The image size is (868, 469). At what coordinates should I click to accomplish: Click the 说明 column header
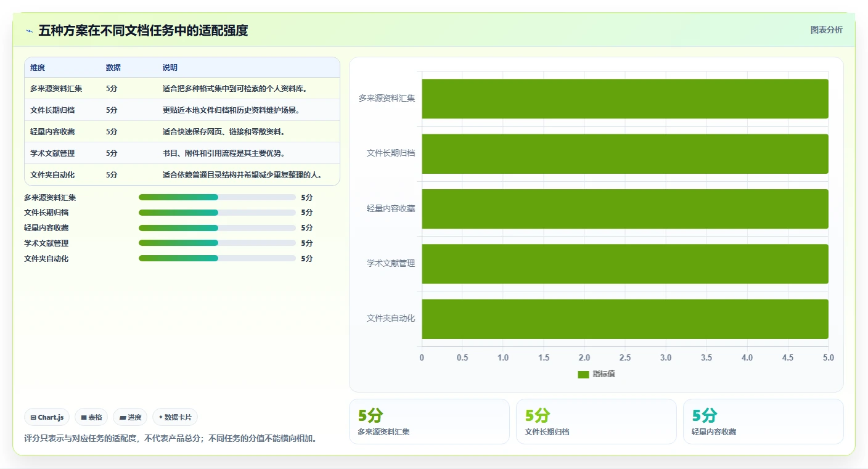tap(170, 68)
